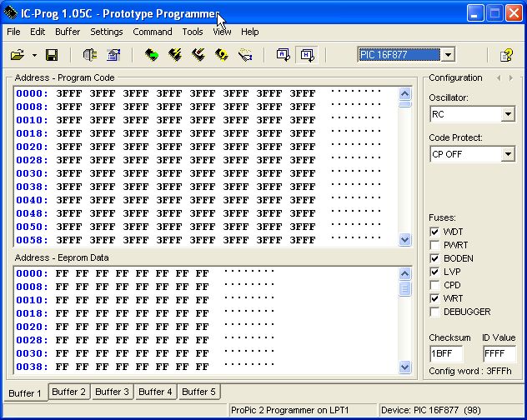Open the Settings menu
This screenshot has height=420, width=527.
click(106, 32)
